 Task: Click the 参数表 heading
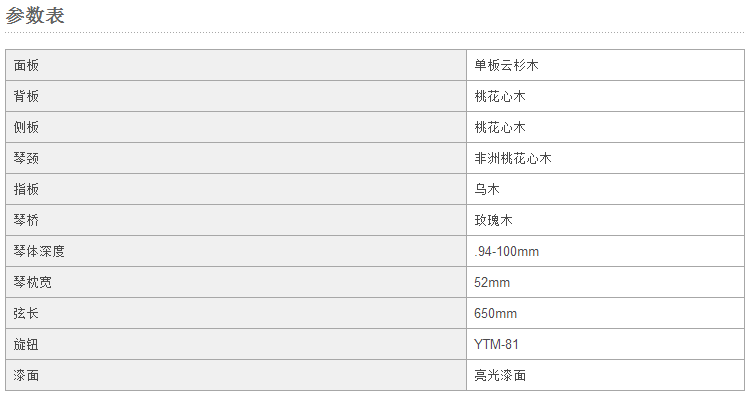click(35, 16)
